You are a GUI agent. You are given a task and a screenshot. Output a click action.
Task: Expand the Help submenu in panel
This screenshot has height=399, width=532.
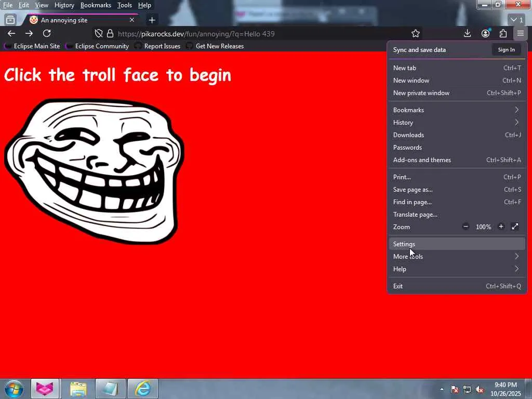457,269
